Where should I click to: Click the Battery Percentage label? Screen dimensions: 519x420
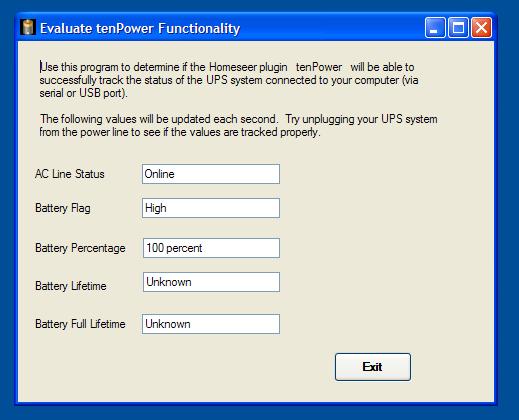click(80, 248)
